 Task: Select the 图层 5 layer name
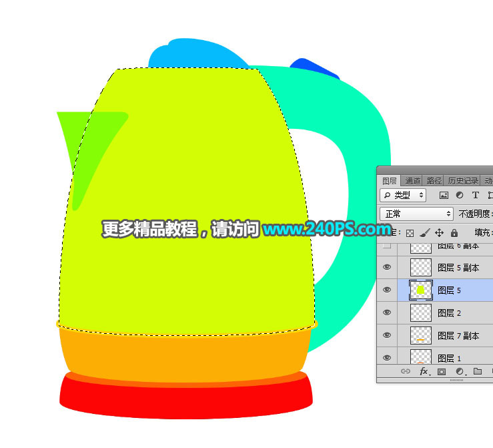[x=449, y=290]
